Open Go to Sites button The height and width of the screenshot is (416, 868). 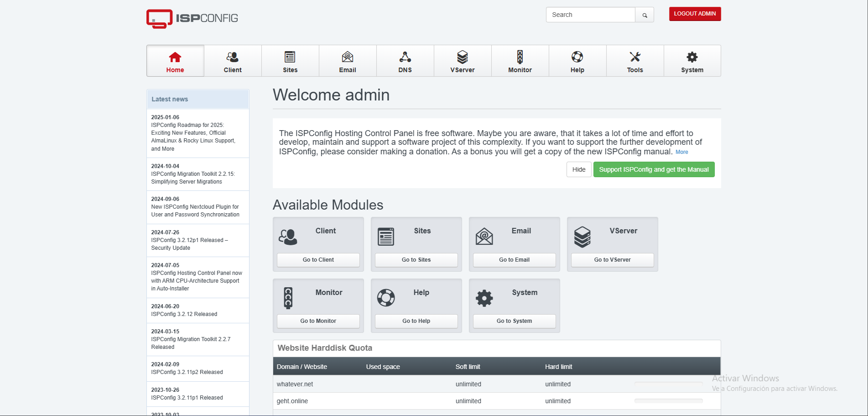(416, 260)
